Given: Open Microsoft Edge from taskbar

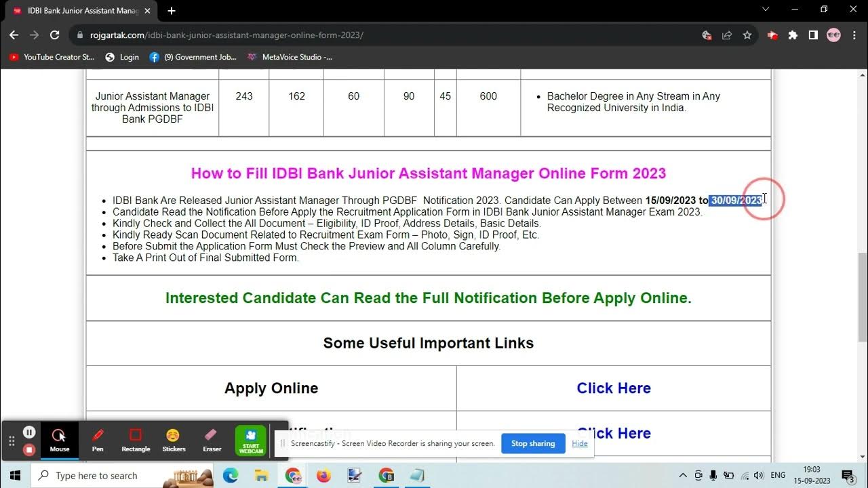Looking at the screenshot, I should tap(231, 475).
